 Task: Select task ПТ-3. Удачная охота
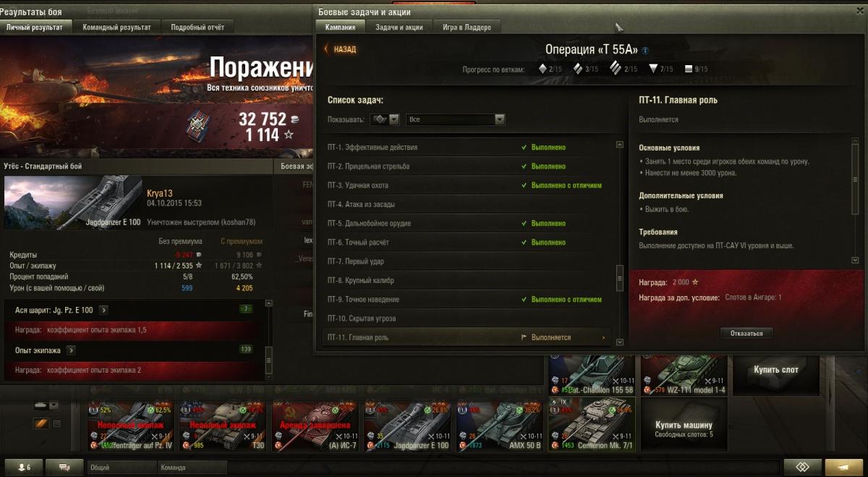[467, 185]
